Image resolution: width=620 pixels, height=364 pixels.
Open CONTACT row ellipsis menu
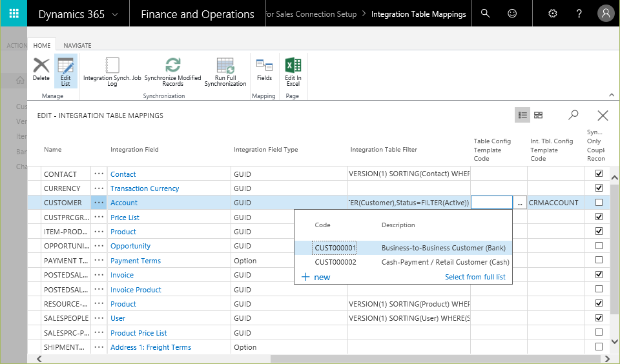click(99, 174)
